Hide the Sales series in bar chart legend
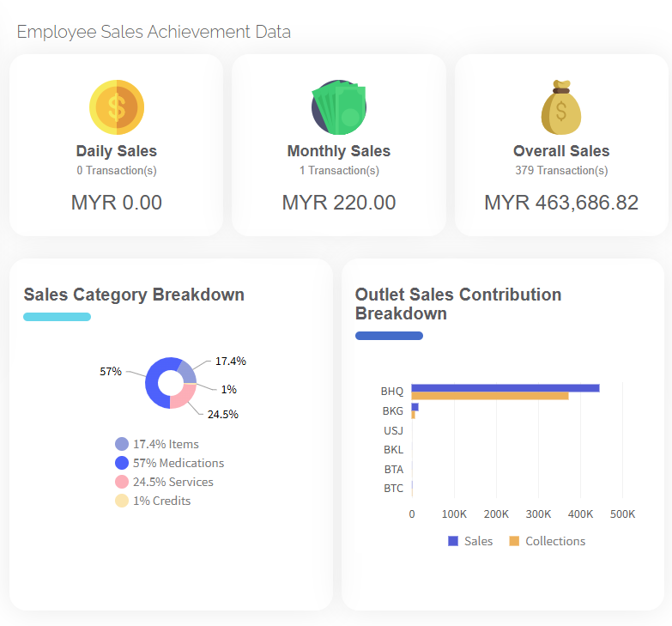Viewport: 672px width, 626px height. (470, 541)
